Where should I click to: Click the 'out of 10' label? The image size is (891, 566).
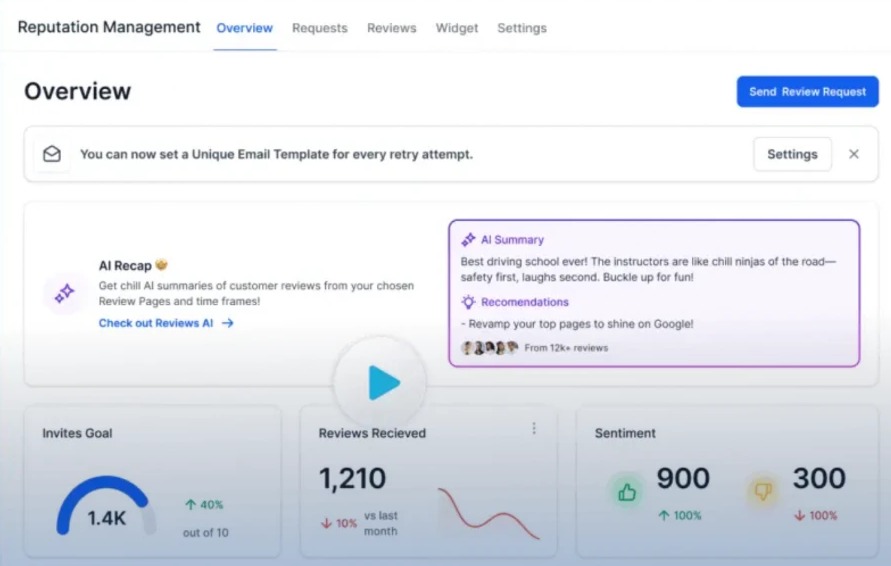click(206, 532)
